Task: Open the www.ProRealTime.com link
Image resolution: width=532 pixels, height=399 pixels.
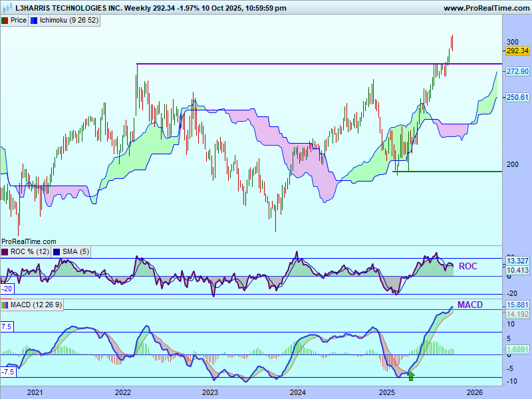Action: pyautogui.click(x=485, y=8)
